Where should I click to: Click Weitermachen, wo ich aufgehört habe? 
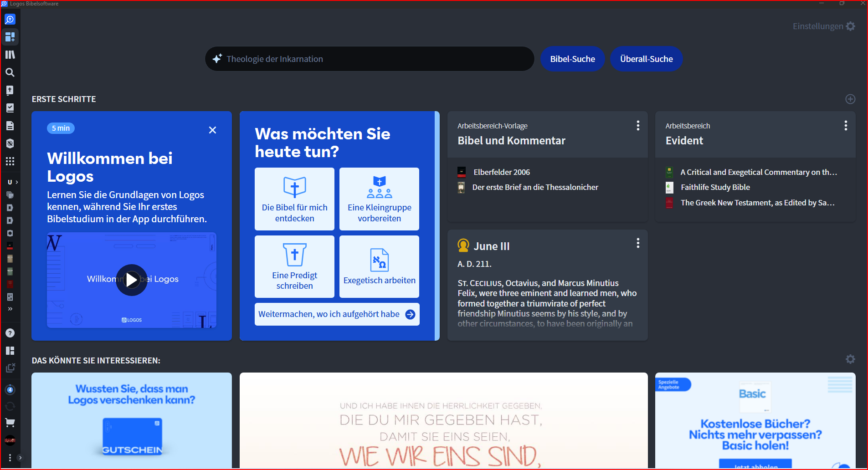[x=337, y=314]
